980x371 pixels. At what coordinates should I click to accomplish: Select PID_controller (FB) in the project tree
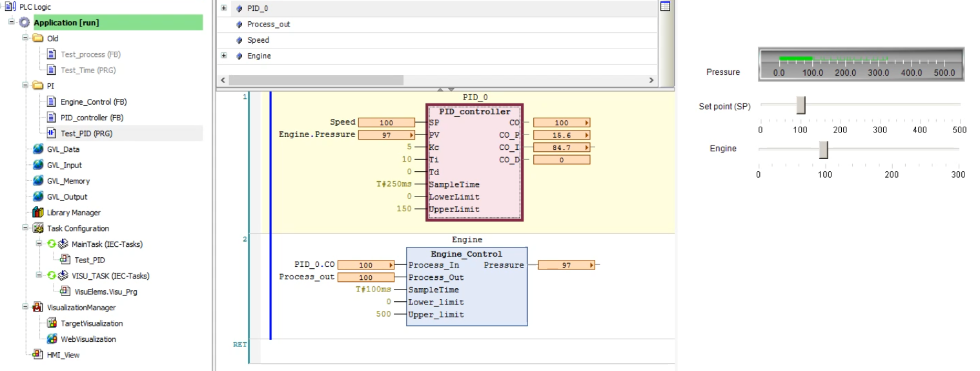pyautogui.click(x=91, y=118)
